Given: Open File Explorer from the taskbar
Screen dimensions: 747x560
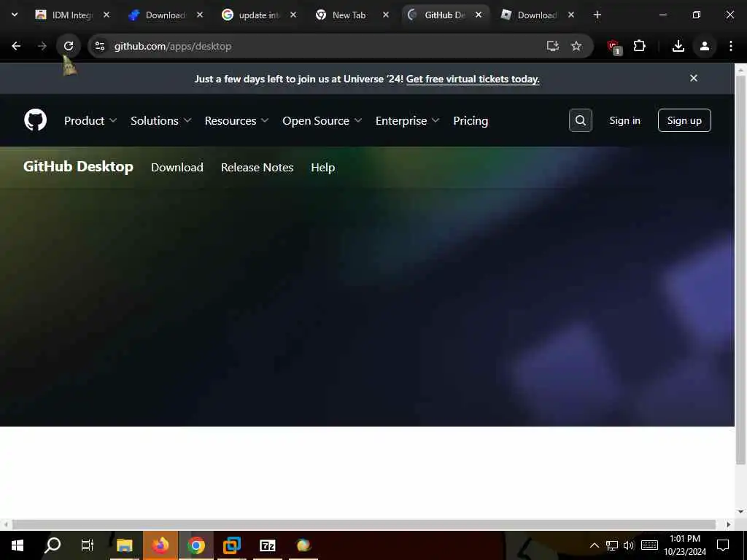Looking at the screenshot, I should click(124, 545).
